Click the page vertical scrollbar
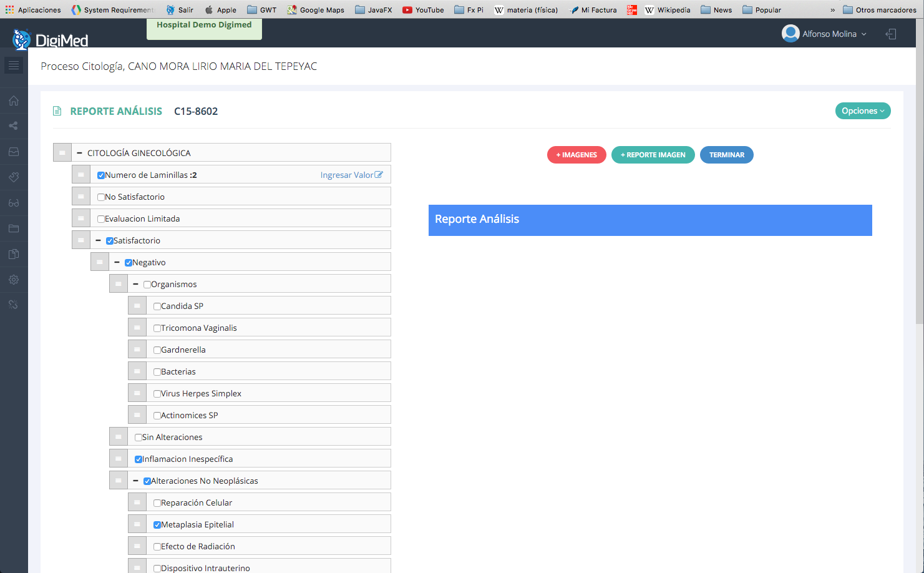Viewport: 924px width, 573px height. click(x=919, y=187)
